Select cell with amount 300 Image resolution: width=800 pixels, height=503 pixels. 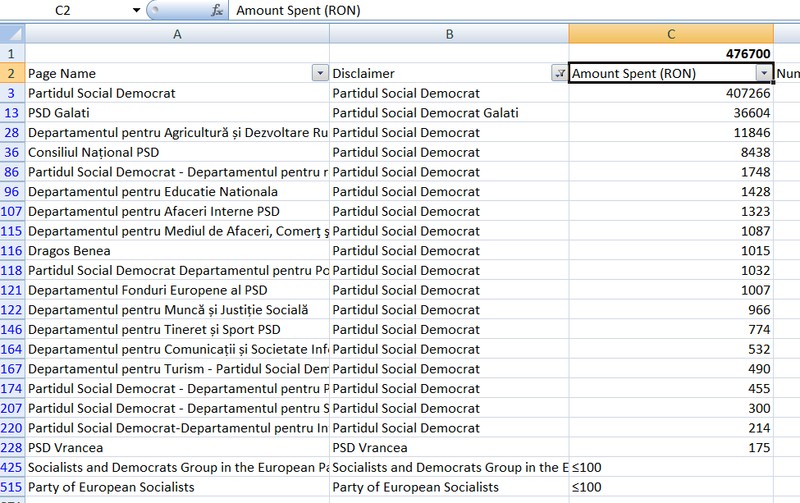point(671,409)
